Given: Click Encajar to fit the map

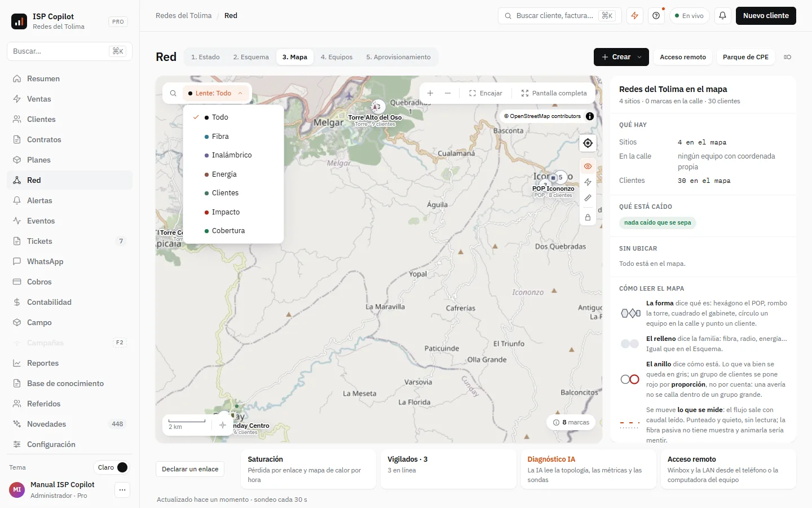Looking at the screenshot, I should coord(486,93).
